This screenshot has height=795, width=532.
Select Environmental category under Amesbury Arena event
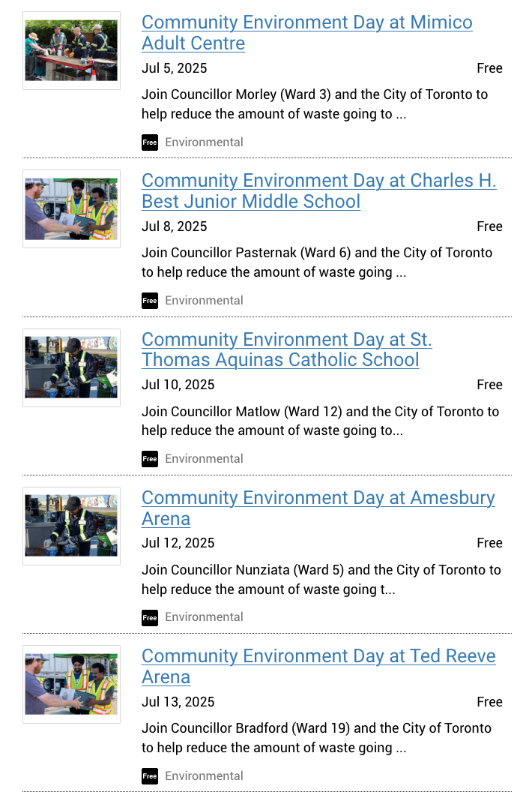click(x=205, y=617)
